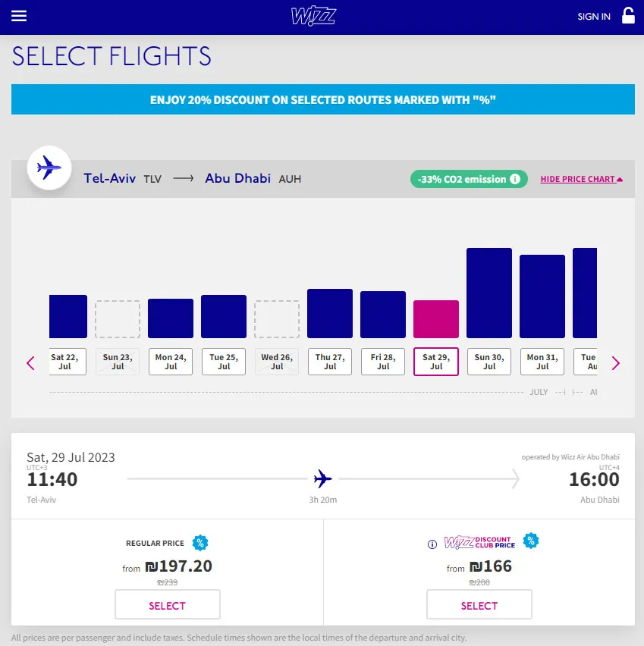Viewport: 644px width, 646px height.
Task: Open the hamburger navigation menu
Action: [19, 16]
